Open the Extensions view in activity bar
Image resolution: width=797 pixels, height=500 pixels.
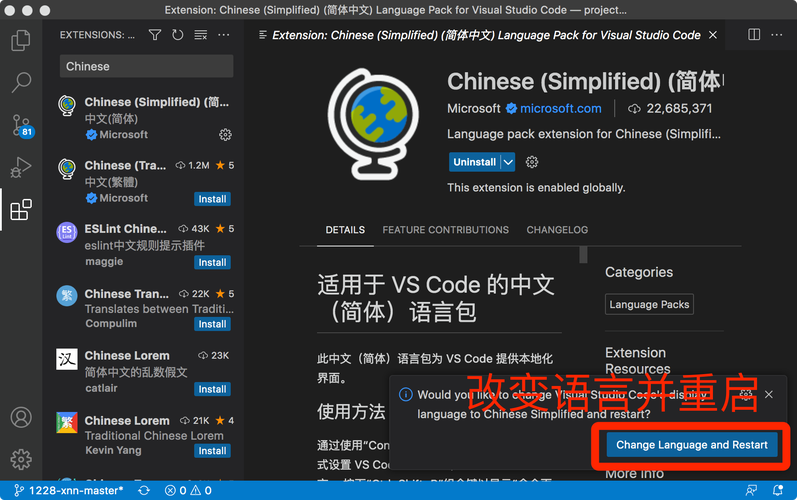click(21, 209)
